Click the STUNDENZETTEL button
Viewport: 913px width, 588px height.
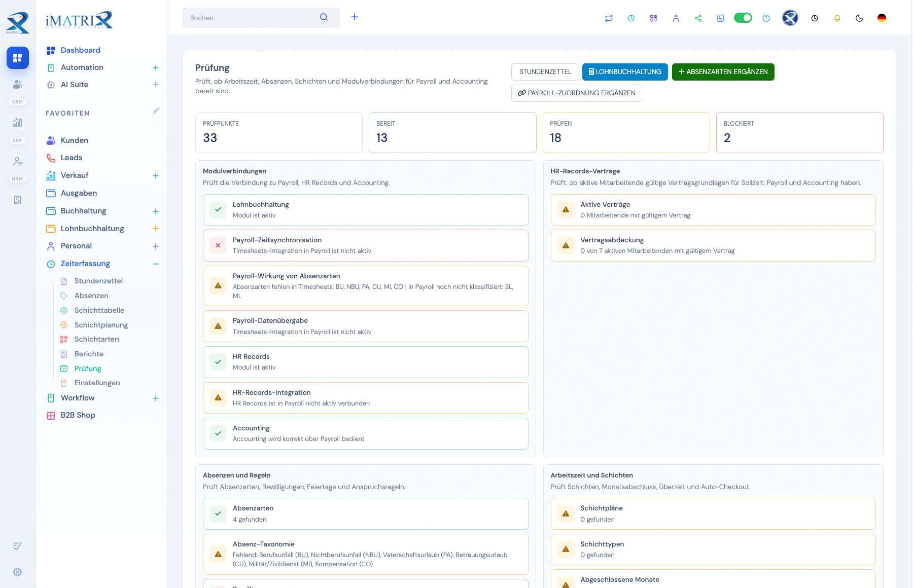pos(545,72)
